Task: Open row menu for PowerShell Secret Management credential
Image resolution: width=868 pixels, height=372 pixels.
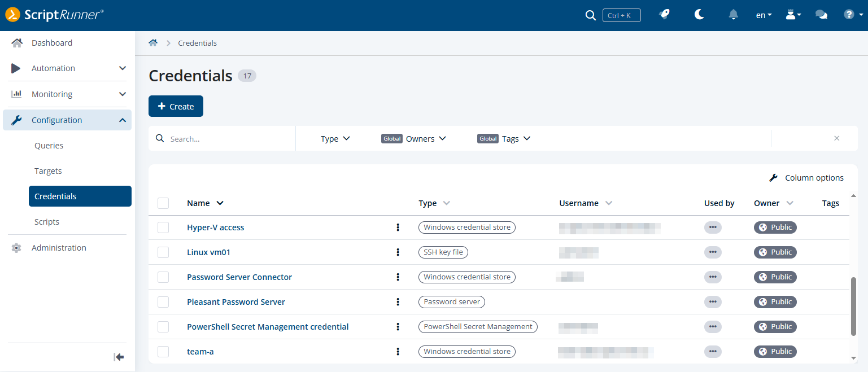Action: coord(398,327)
